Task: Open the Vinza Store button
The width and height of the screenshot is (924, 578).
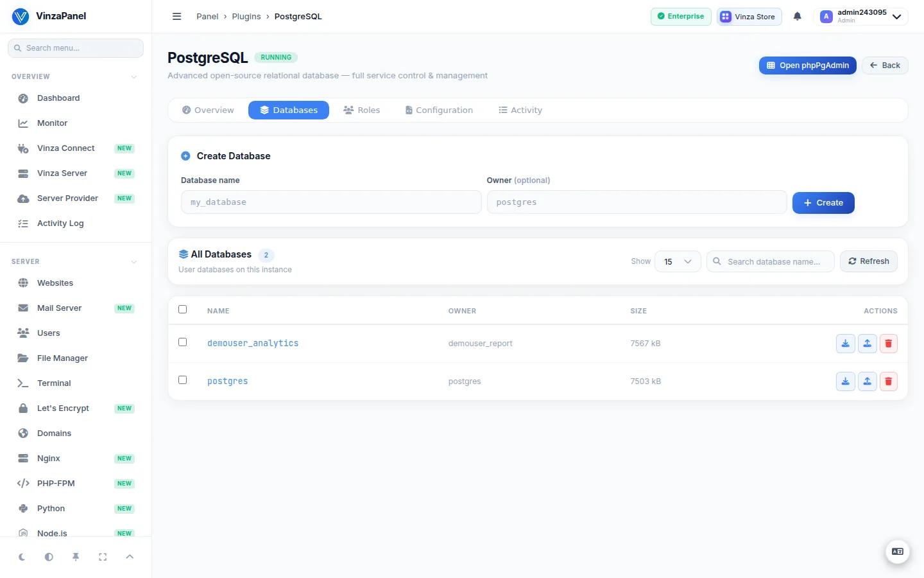Action: [x=749, y=17]
